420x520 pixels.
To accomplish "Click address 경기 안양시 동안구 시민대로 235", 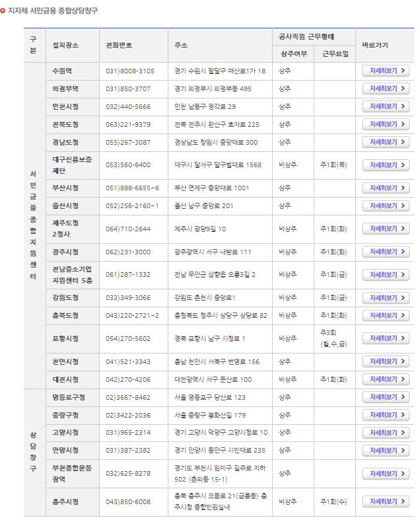I will click(220, 451).
